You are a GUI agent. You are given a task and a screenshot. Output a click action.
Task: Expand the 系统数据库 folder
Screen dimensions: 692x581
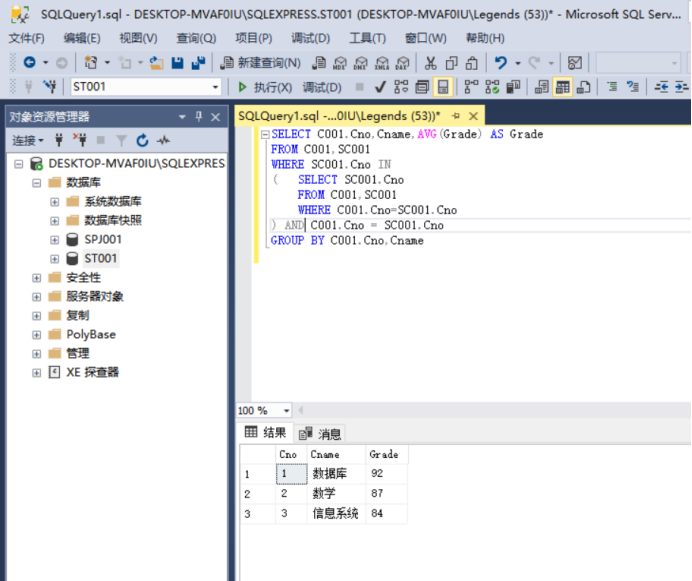click(54, 202)
